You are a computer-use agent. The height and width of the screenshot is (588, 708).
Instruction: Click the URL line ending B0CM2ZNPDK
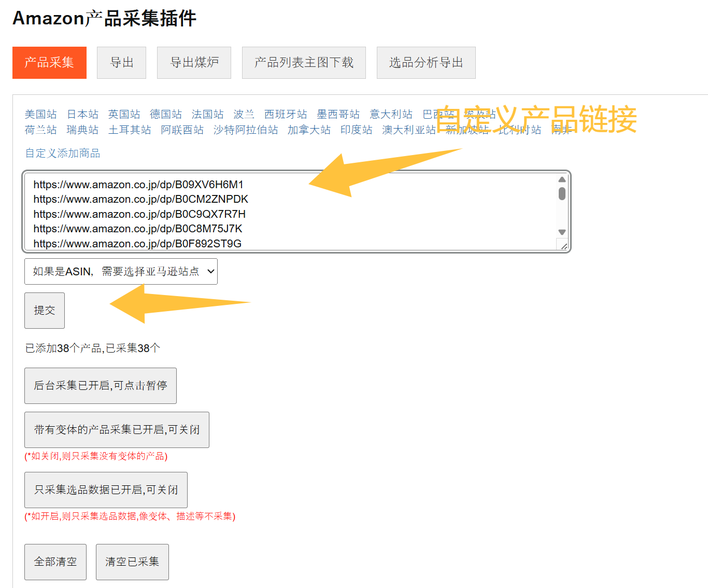point(141,199)
